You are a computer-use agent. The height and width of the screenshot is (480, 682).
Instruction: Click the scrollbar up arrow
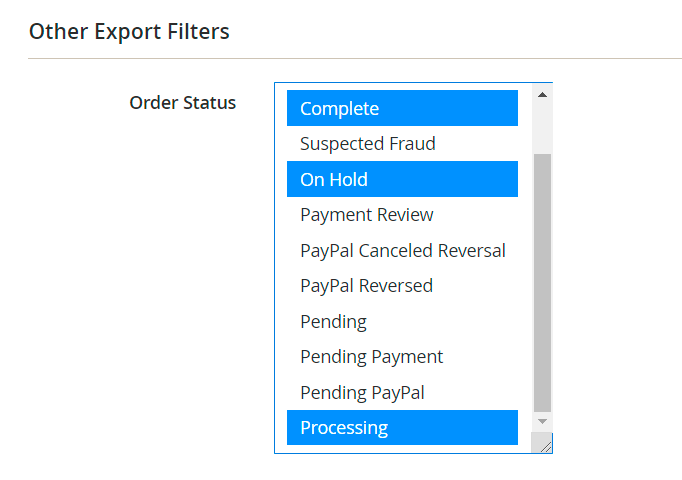pos(543,95)
